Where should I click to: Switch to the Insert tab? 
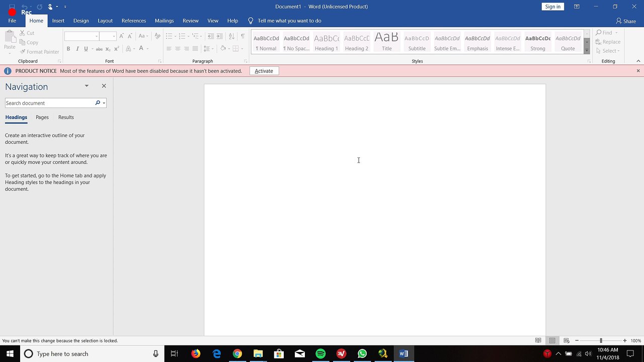tap(58, 21)
